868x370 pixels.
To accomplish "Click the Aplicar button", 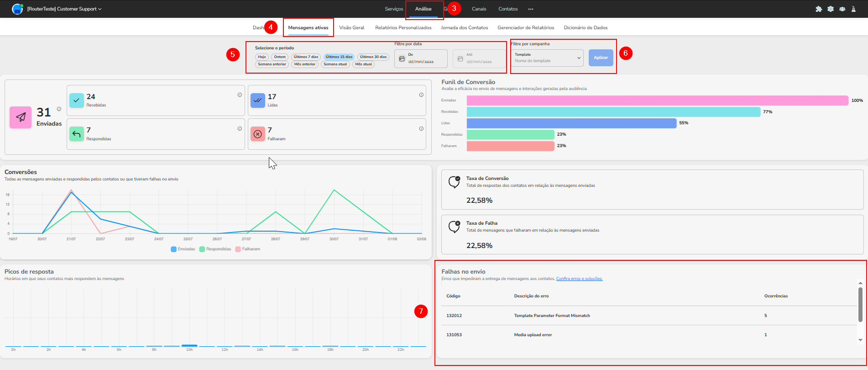I will pos(601,58).
